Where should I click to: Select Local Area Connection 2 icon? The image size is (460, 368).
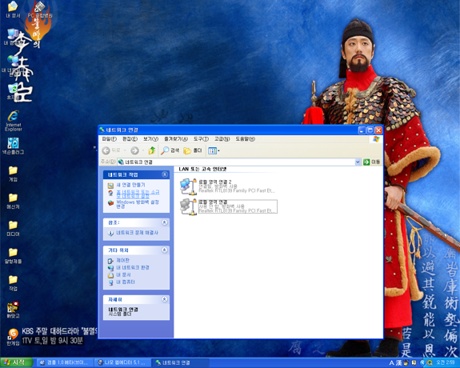tap(188, 186)
